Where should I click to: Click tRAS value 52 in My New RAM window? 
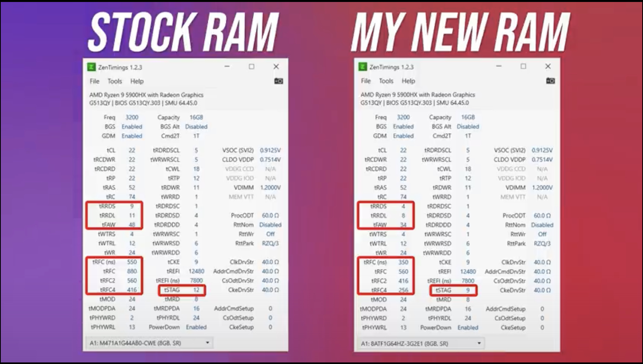(x=403, y=187)
